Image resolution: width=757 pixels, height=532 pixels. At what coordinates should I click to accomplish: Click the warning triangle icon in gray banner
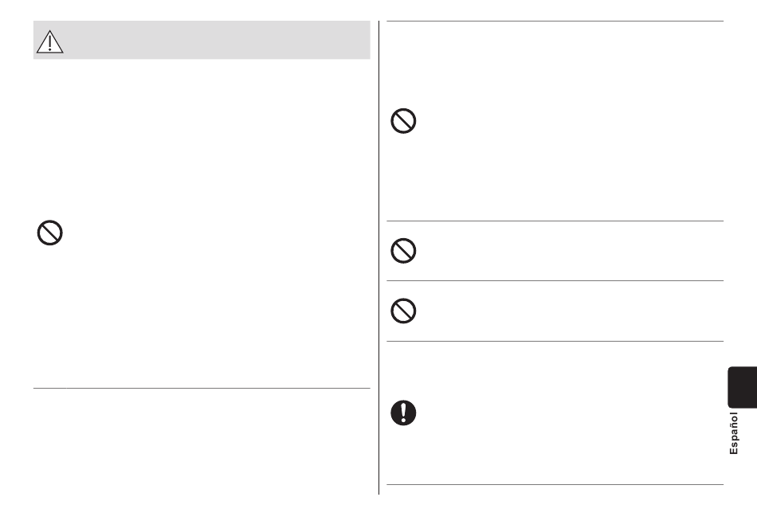(49, 41)
